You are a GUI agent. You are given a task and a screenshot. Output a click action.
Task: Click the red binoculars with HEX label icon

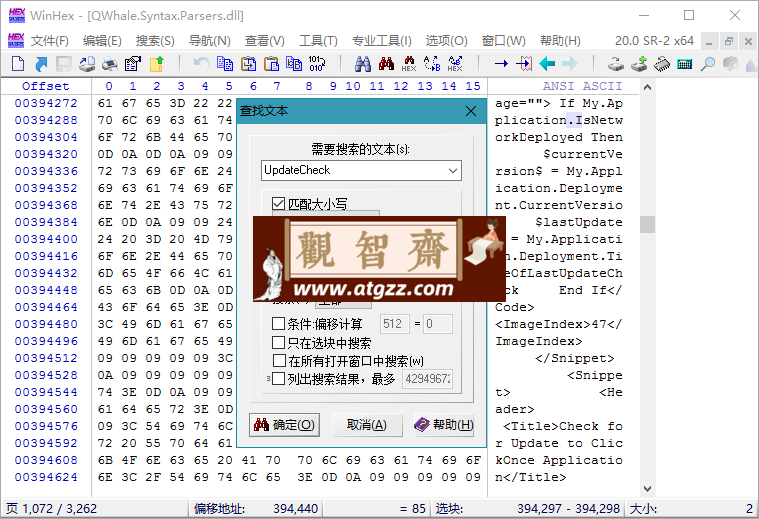click(409, 63)
